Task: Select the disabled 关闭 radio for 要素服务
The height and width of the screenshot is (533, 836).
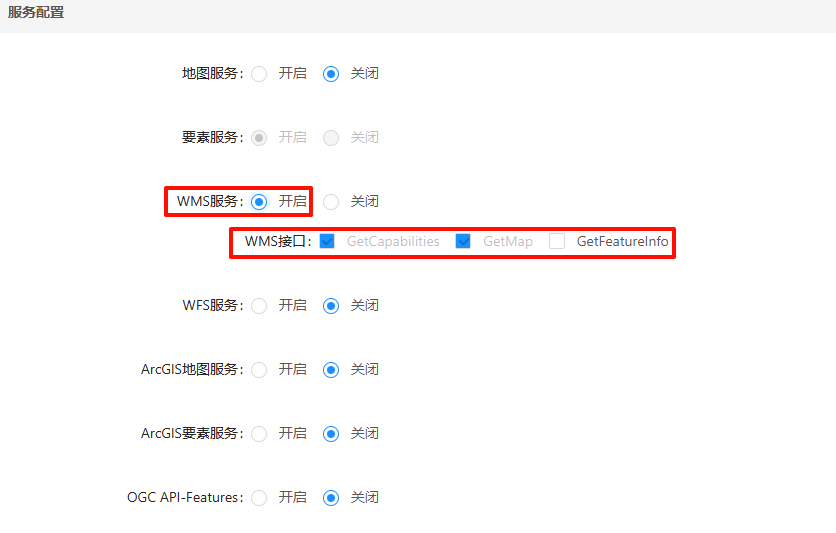Action: pos(331,138)
